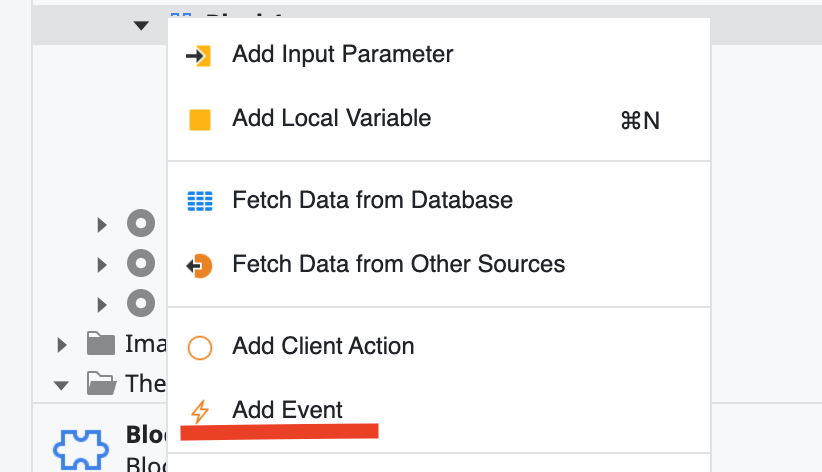Click the orange Local Variable square icon
822x472 pixels.
[200, 120]
